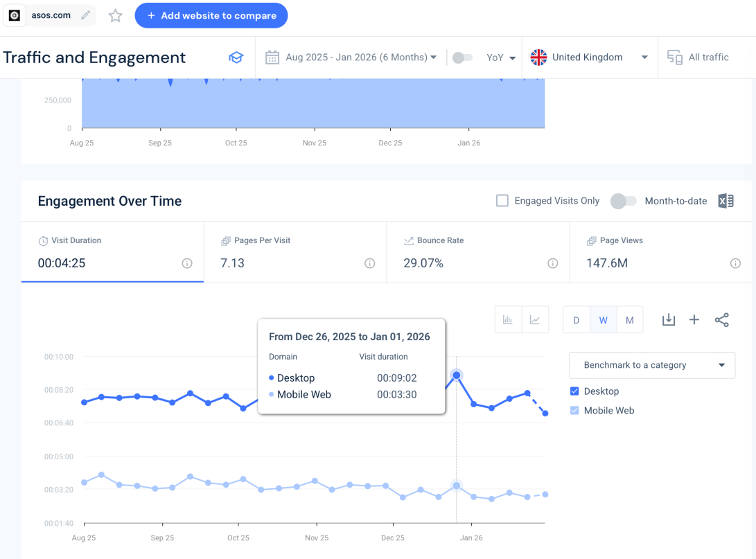Open the date range dropdown

pyautogui.click(x=352, y=57)
